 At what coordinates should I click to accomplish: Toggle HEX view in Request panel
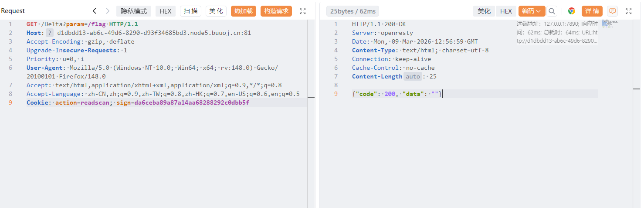(166, 11)
